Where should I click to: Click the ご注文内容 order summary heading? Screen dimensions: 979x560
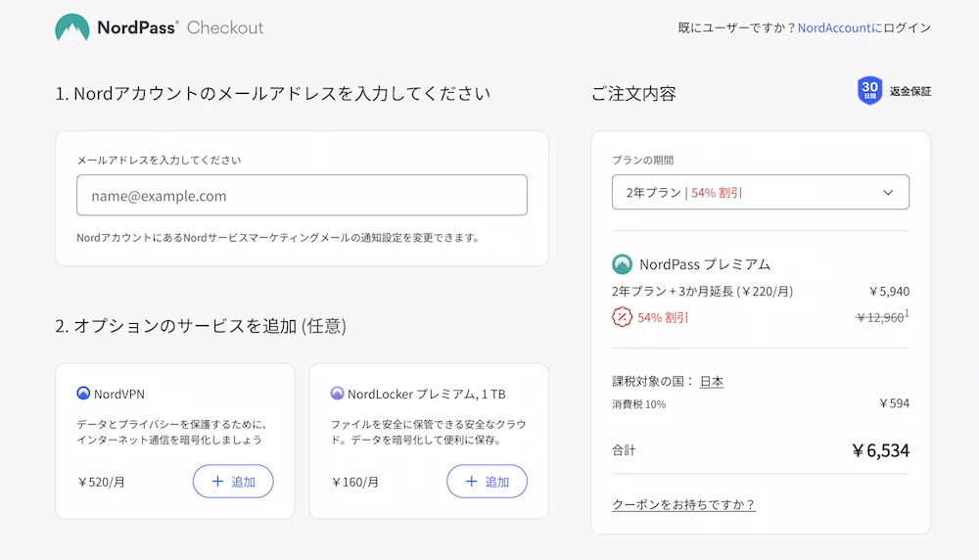click(633, 94)
